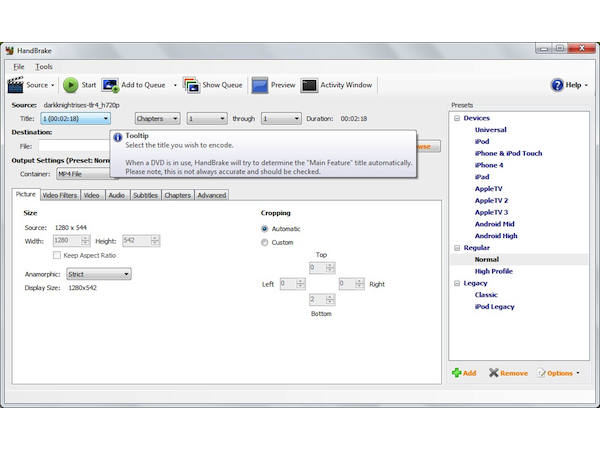Enable Keep Aspect Ratio checkbox
Image resolution: width=600 pixels, height=450 pixels.
[x=57, y=255]
